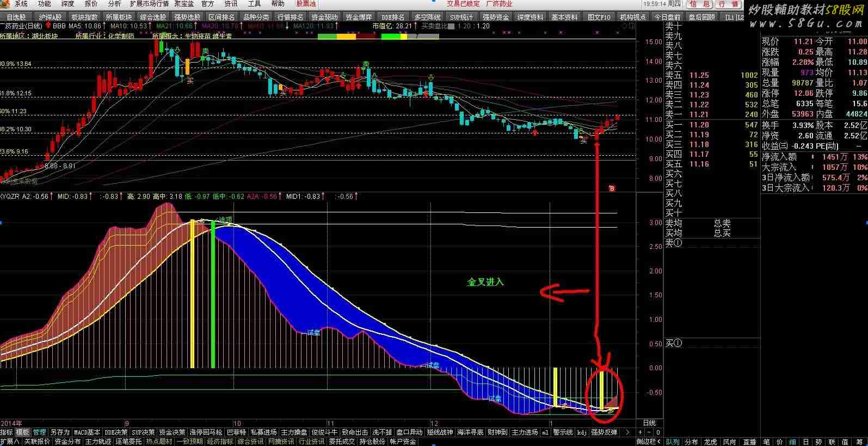This screenshot has width=868, height=446.
Task: Open the 经济指标 bottom tab
Action: pyautogui.click(x=220, y=441)
